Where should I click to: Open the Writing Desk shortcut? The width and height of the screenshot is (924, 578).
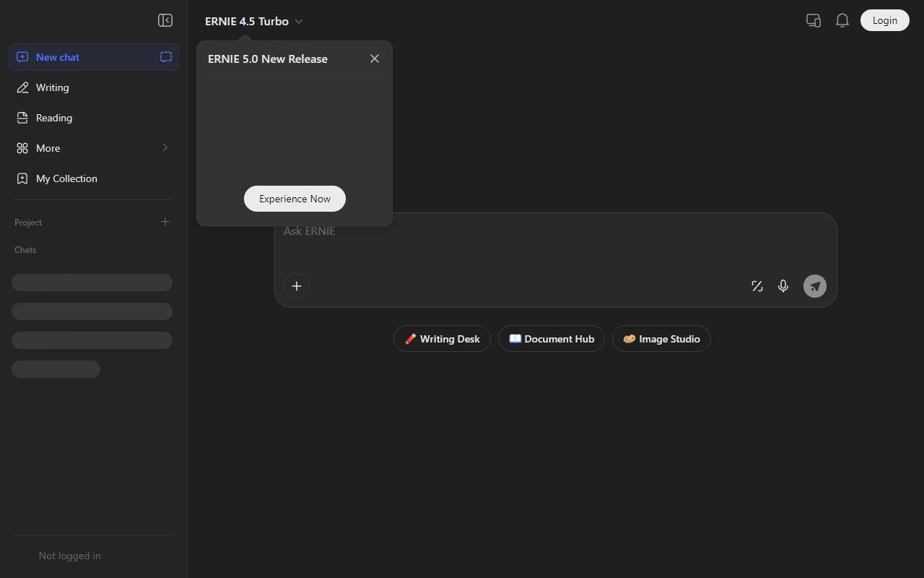point(442,338)
